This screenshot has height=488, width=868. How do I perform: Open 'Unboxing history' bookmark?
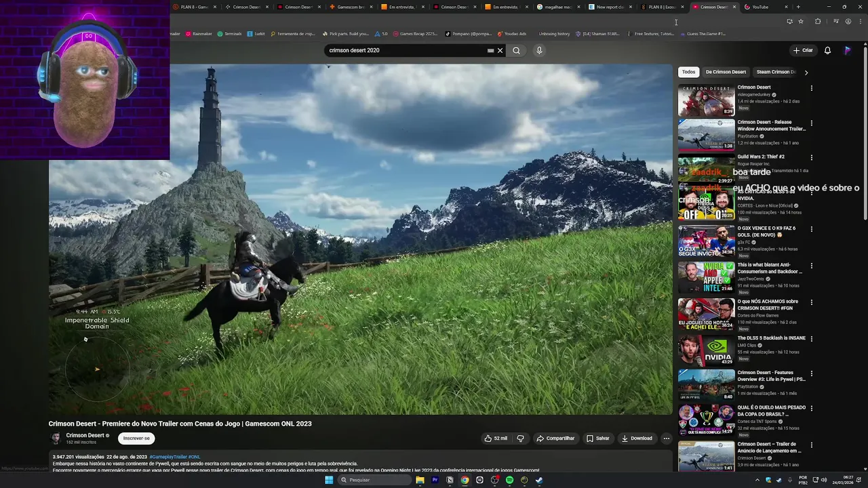(554, 34)
